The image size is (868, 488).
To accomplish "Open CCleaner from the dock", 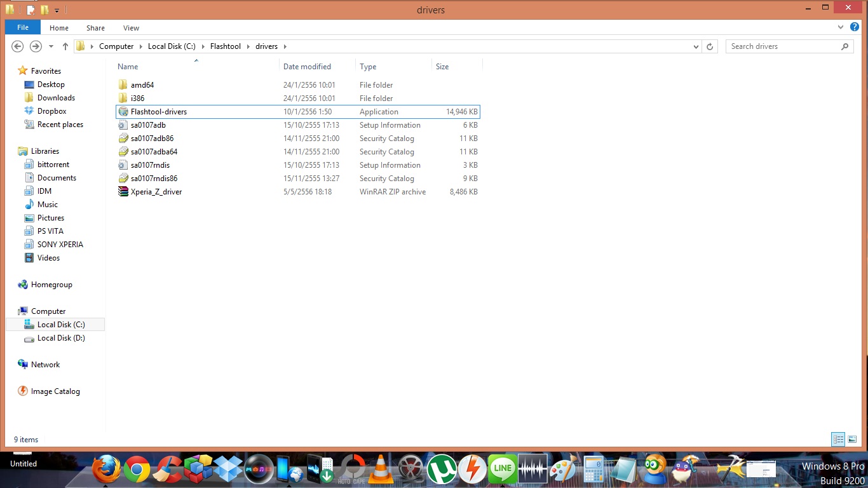I will pyautogui.click(x=168, y=470).
